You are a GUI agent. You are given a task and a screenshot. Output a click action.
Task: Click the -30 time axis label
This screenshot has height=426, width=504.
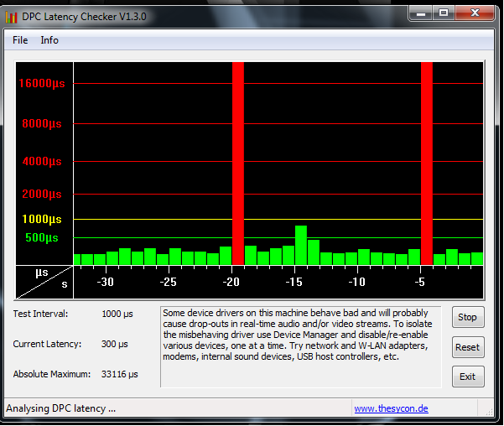106,282
